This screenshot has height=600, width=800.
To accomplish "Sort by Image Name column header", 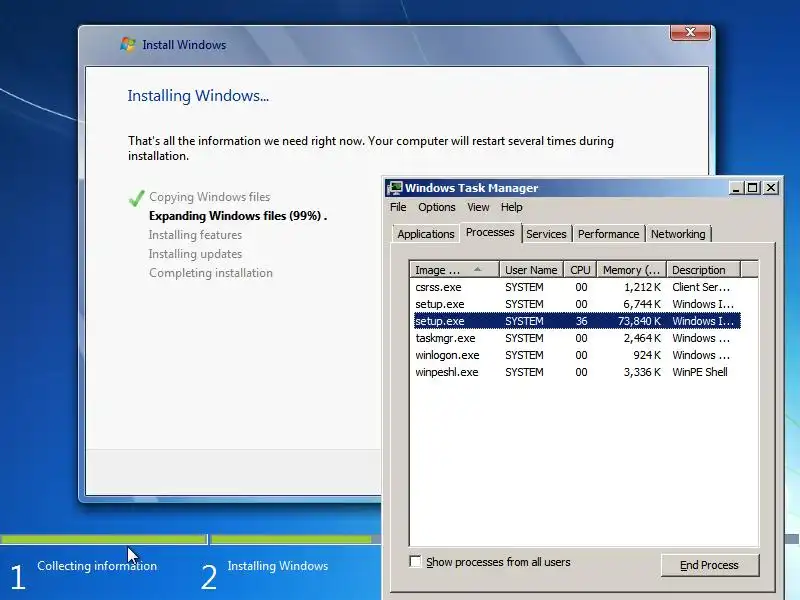I will 454,270.
